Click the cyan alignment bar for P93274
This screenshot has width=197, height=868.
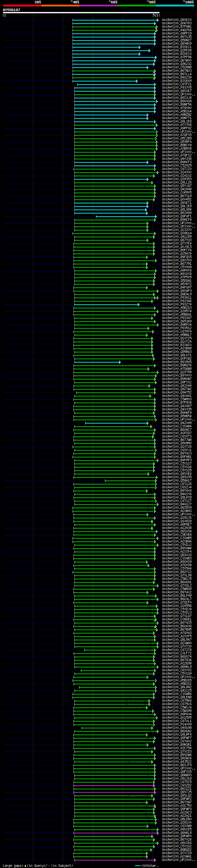[107, 305]
